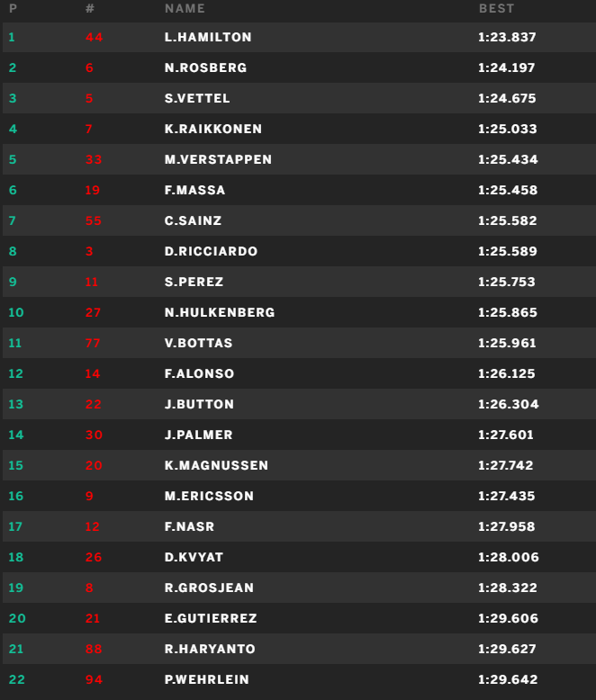Select N.HULKENBERG in position 10
The image size is (596, 700).
[220, 312]
